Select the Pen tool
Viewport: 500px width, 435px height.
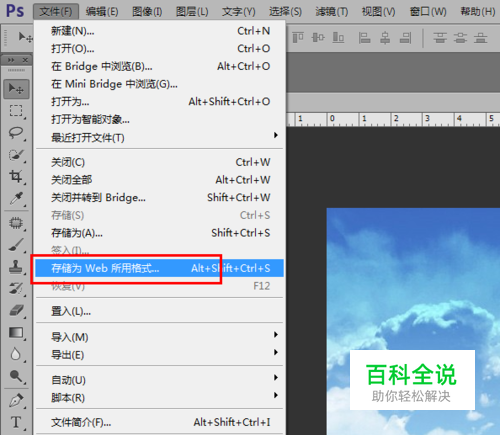[x=16, y=400]
